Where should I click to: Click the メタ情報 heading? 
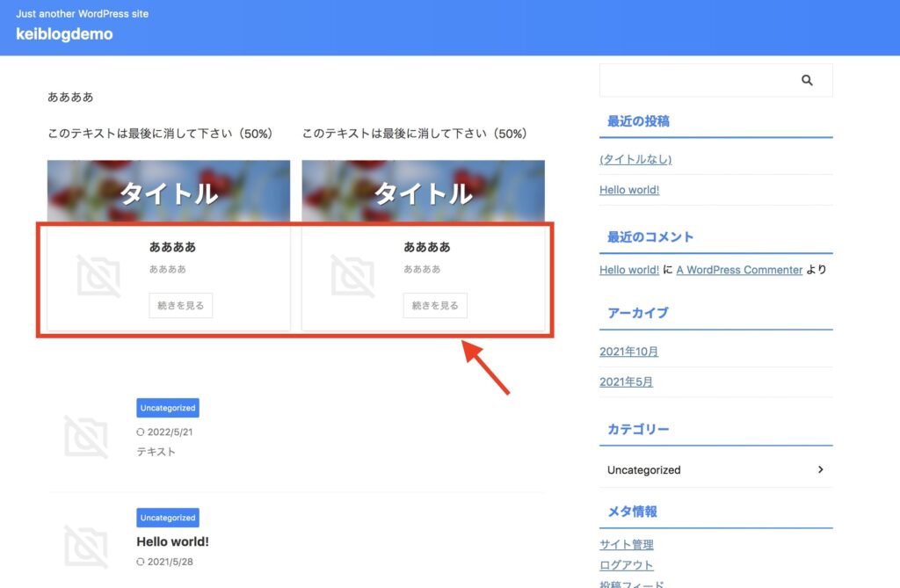[x=632, y=511]
